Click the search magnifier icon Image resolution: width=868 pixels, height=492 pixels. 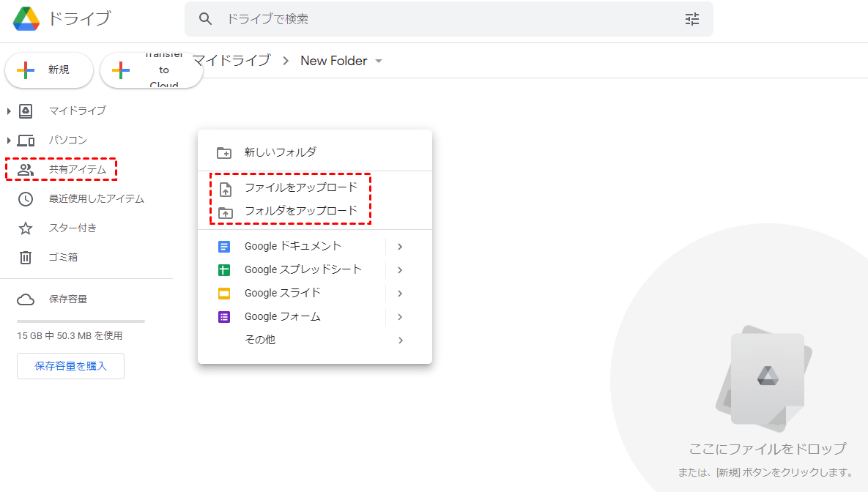205,19
